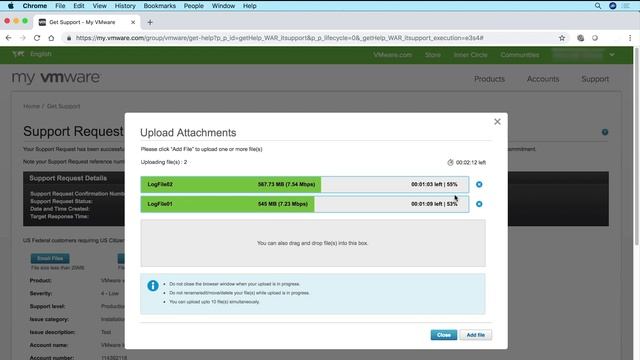640x360 pixels.
Task: Click the "Uploading file(s) : 2" text
Action: pyautogui.click(x=164, y=162)
